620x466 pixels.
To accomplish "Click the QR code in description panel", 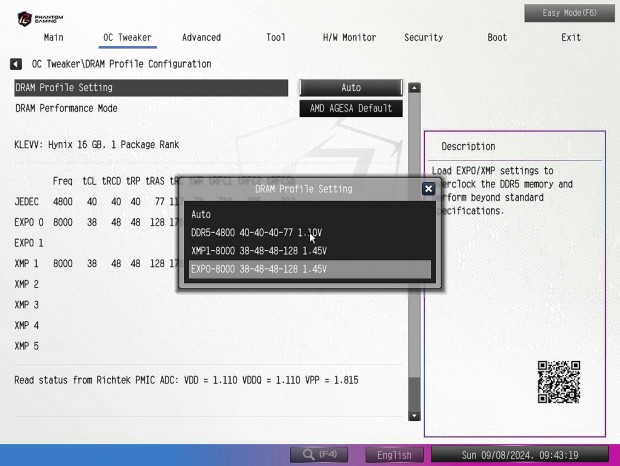I will click(x=558, y=382).
